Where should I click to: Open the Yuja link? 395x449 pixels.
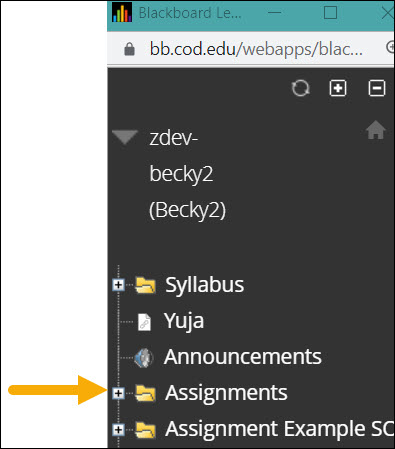[184, 322]
